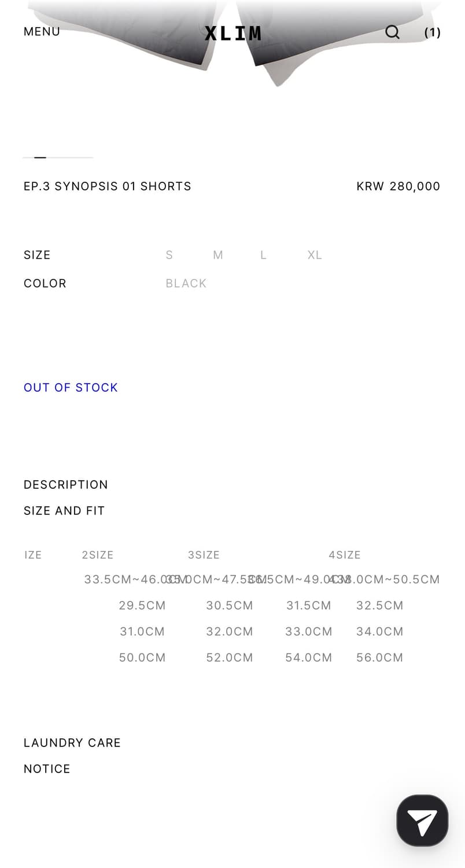Open the chat messenger paper-plane button
The image size is (465, 868).
422,821
